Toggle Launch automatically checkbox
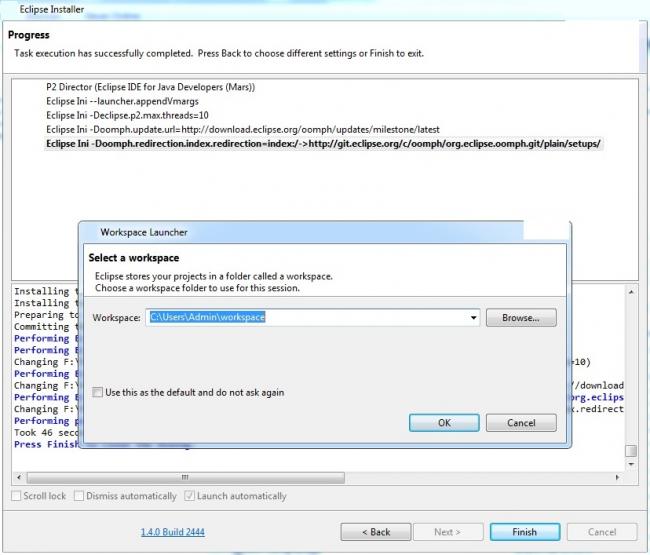Screen dimensions: 650x555 tap(189, 496)
